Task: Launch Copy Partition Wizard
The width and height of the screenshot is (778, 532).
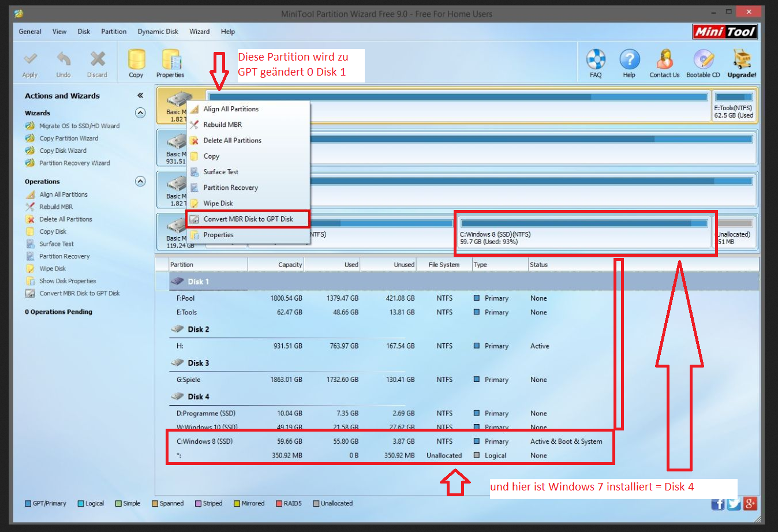Action: click(69, 138)
